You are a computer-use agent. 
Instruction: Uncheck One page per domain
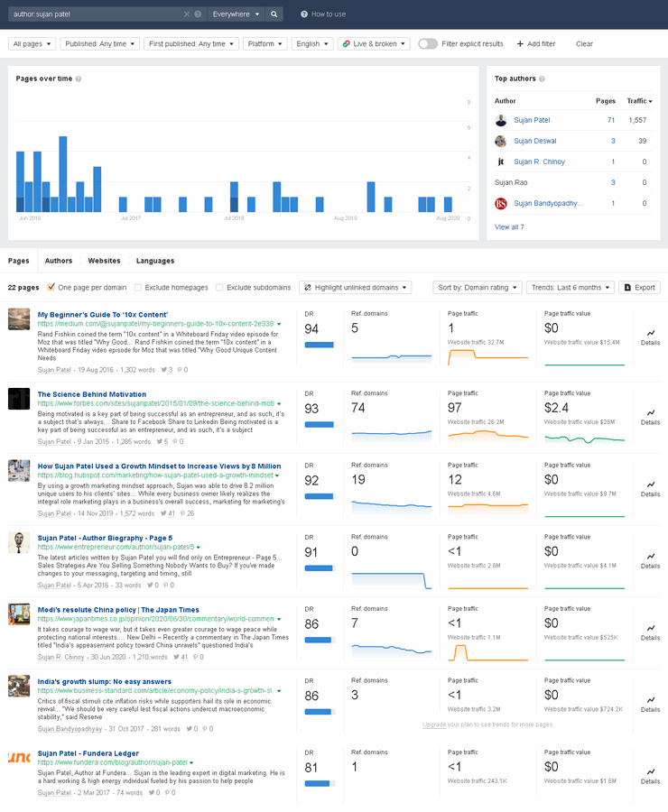(x=51, y=287)
